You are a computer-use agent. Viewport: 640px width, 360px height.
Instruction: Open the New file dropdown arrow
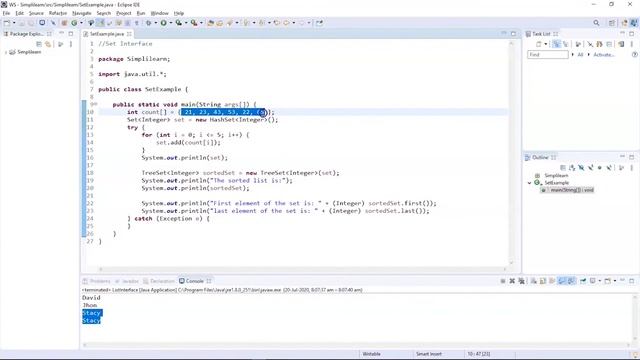(14, 23)
